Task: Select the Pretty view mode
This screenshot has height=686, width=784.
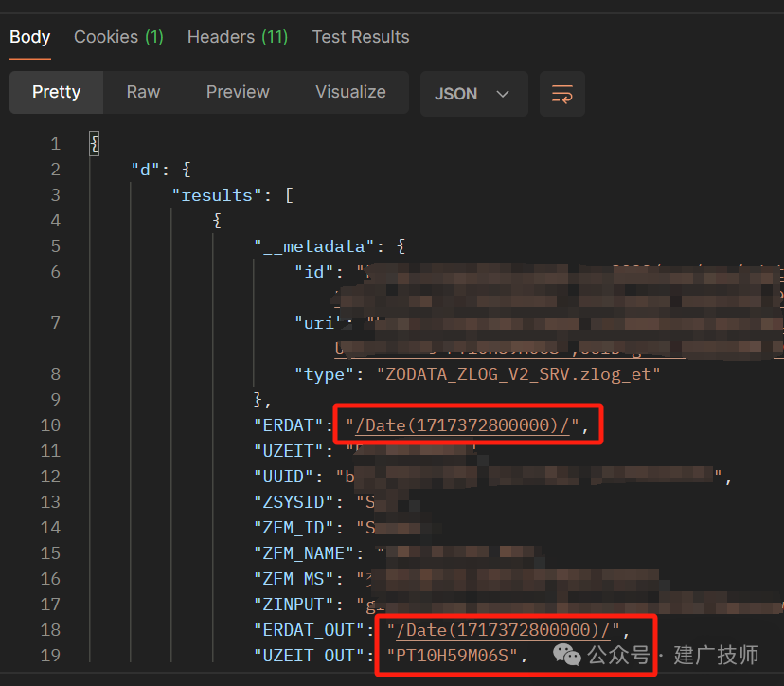Action: pos(57,92)
